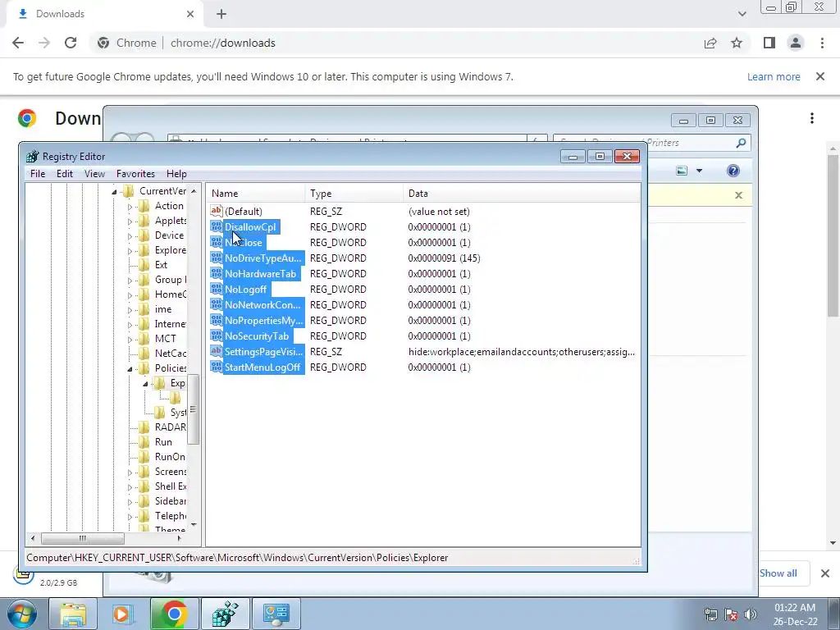Screen dimensions: 840x630
Task: Click Show all downloads button
Action: click(x=778, y=573)
